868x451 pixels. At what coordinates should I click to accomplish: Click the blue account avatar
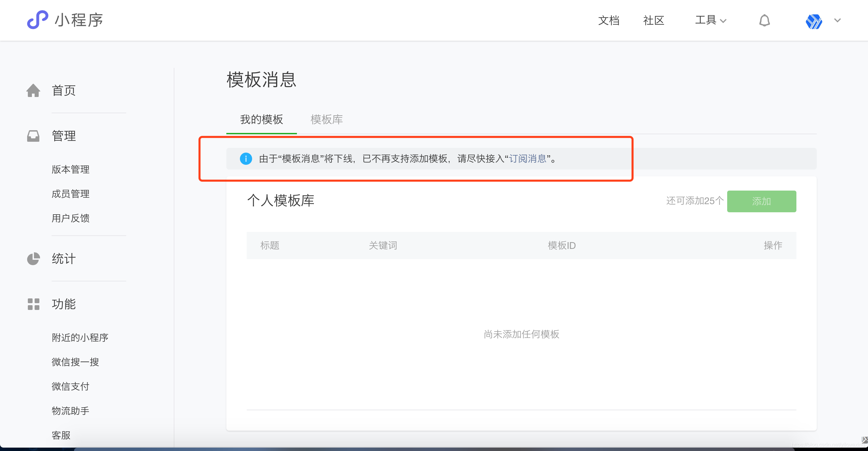pos(814,21)
